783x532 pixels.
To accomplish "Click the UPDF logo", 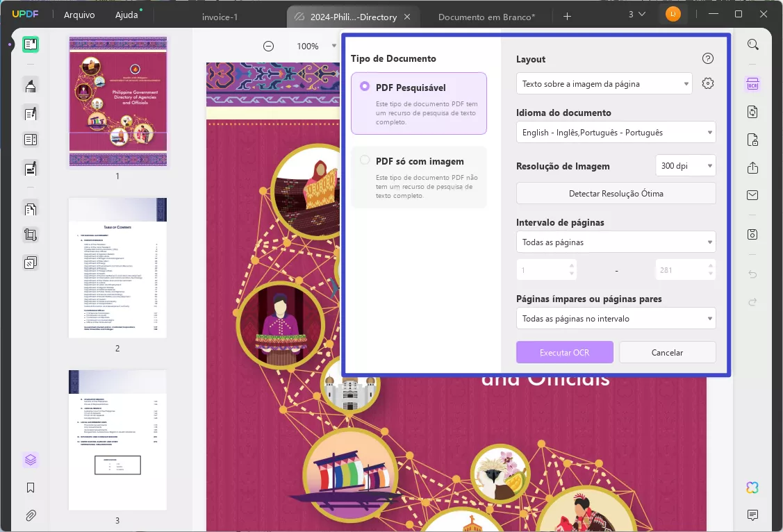I will [25, 14].
